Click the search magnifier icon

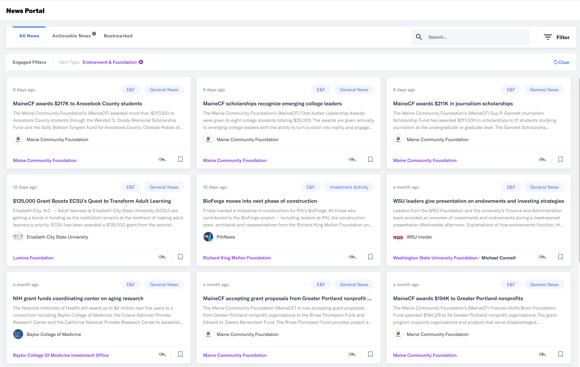click(x=419, y=37)
